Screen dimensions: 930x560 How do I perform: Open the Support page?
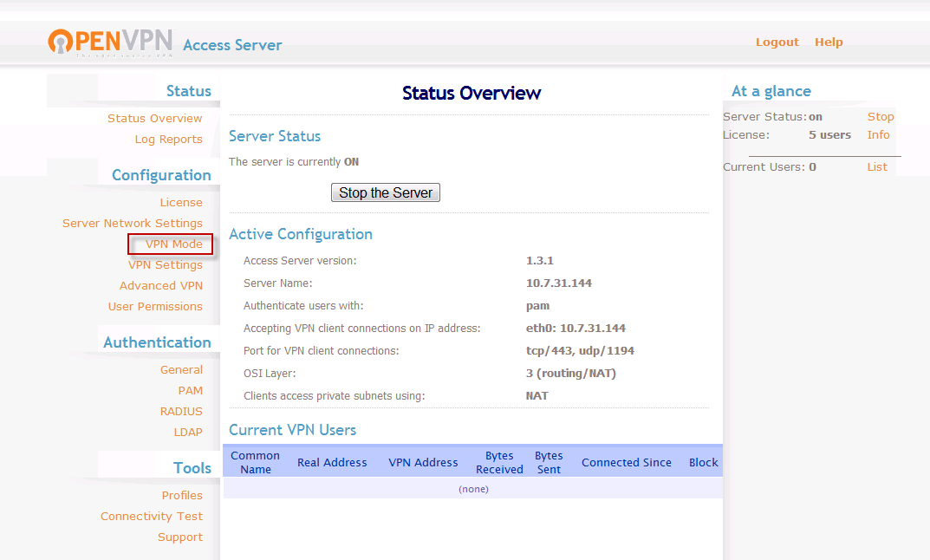pyautogui.click(x=180, y=537)
